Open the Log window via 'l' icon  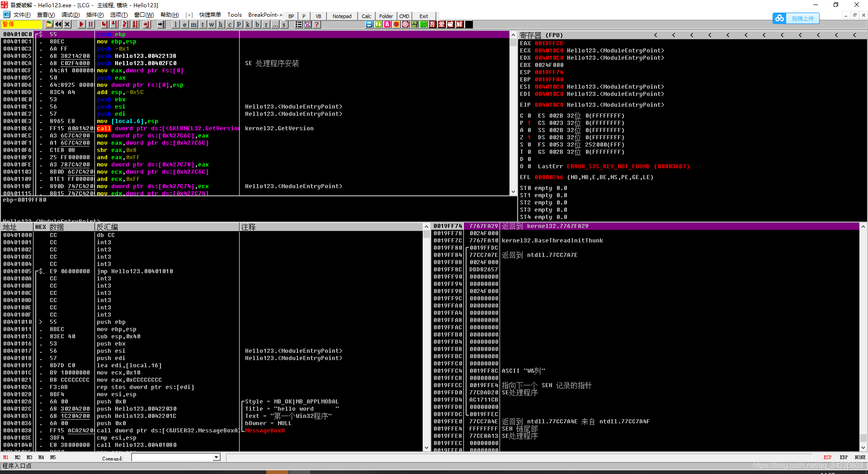[175, 24]
